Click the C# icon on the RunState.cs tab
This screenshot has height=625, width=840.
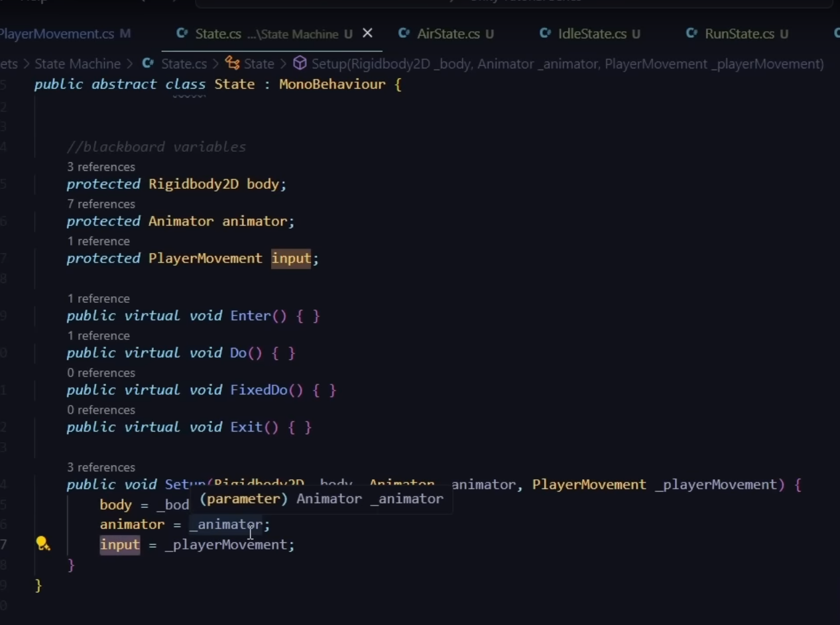pos(691,34)
